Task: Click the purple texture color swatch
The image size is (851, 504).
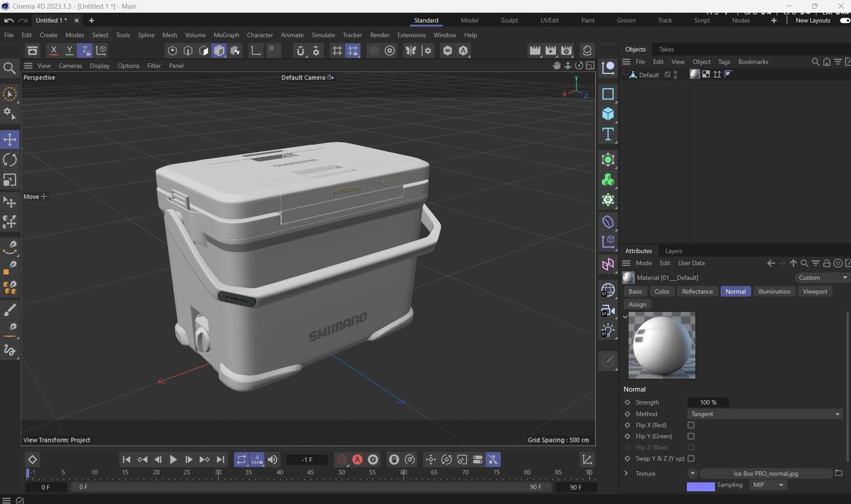Action: 701,487
